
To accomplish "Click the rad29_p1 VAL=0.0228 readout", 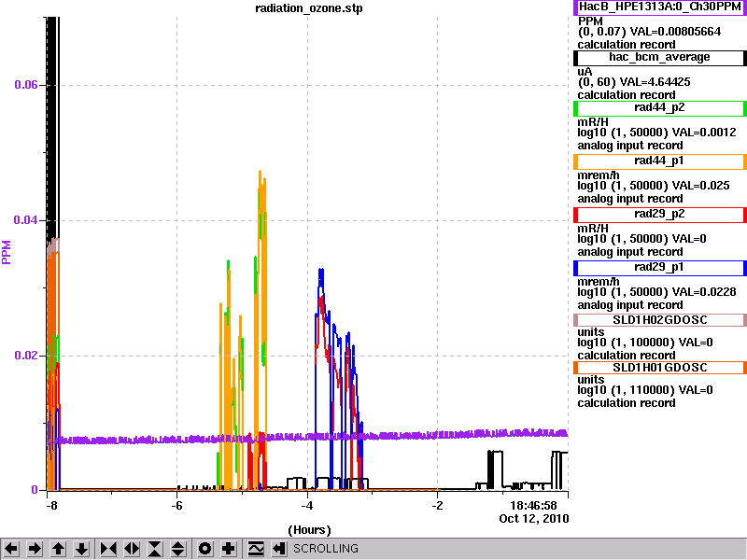I will (x=703, y=292).
